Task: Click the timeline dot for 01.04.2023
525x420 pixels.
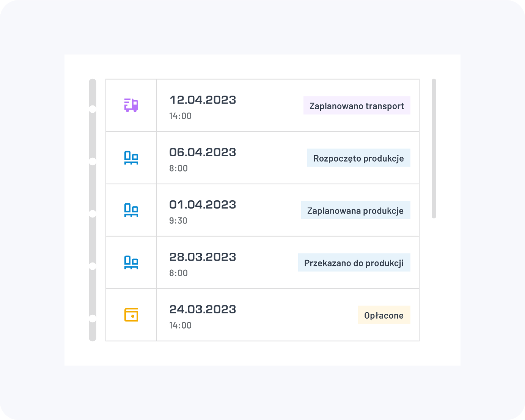Action: tap(93, 214)
